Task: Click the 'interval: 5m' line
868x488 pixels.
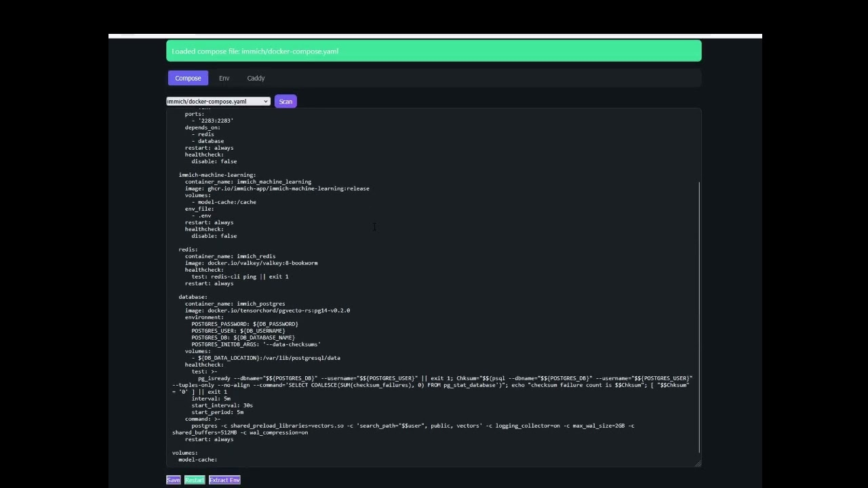Action: 211,399
